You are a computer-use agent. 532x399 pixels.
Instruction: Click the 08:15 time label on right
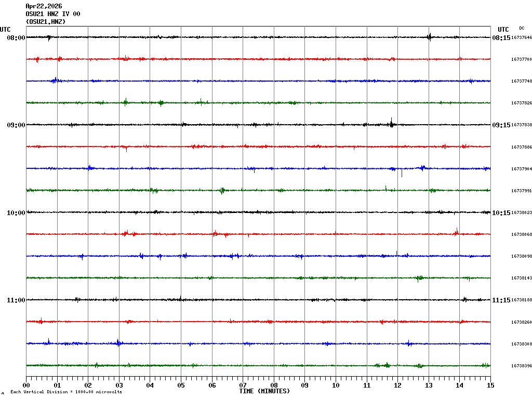pyautogui.click(x=501, y=38)
